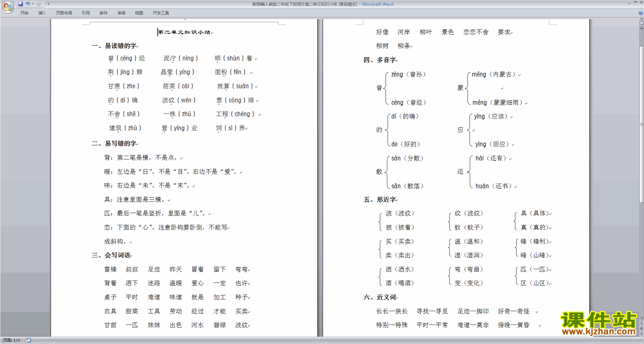Viewport: 644px width, 344px height.
Task: Click the line 具：注意里面是三横。
Action: (136, 200)
